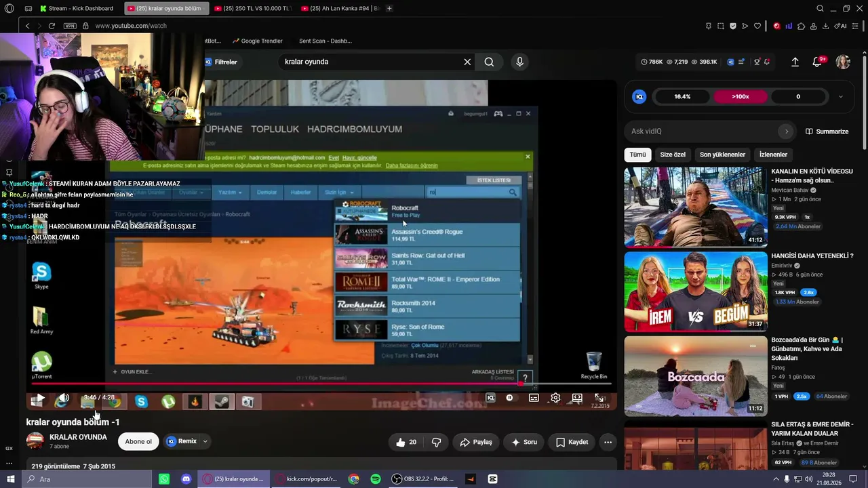Play the YouTube video
The width and height of the screenshot is (868, 488).
tap(40, 398)
